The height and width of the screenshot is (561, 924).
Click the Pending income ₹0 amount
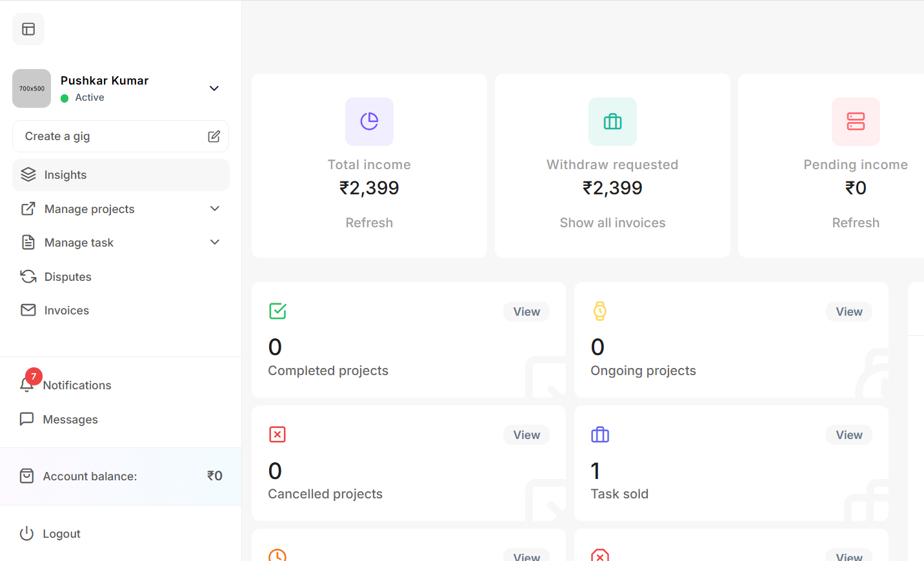(856, 188)
